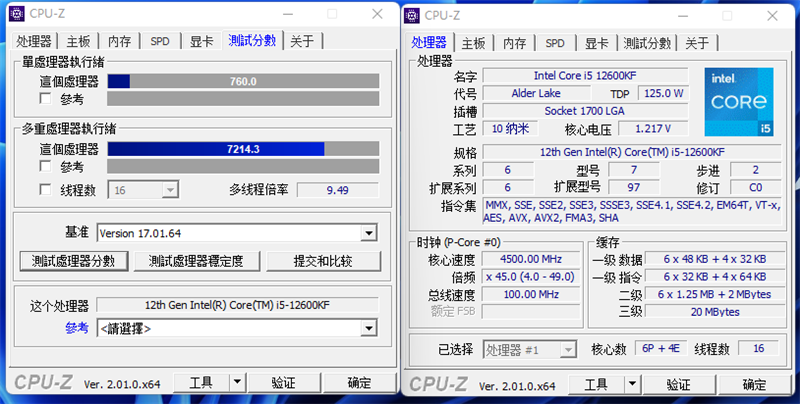The image size is (800, 404).
Task: Click 确定 button in left window
Action: [360, 382]
